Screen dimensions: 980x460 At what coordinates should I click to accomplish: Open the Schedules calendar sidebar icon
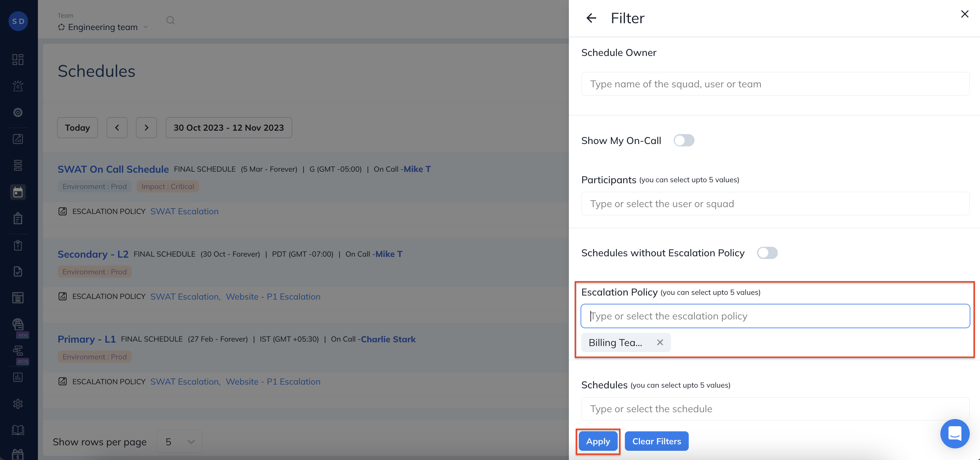18,192
